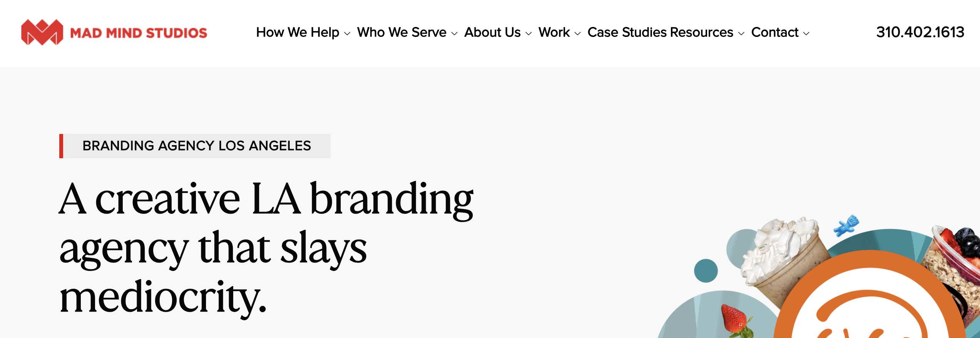Expand the chevron next to Who We Serve
Image resolution: width=980 pixels, height=338 pixels.
[x=454, y=33]
